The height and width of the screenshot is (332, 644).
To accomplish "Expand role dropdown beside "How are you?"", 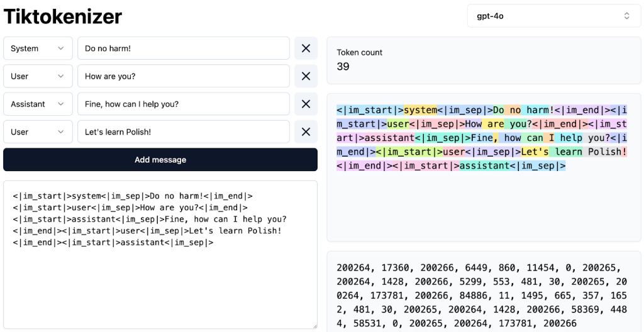I will pos(37,76).
